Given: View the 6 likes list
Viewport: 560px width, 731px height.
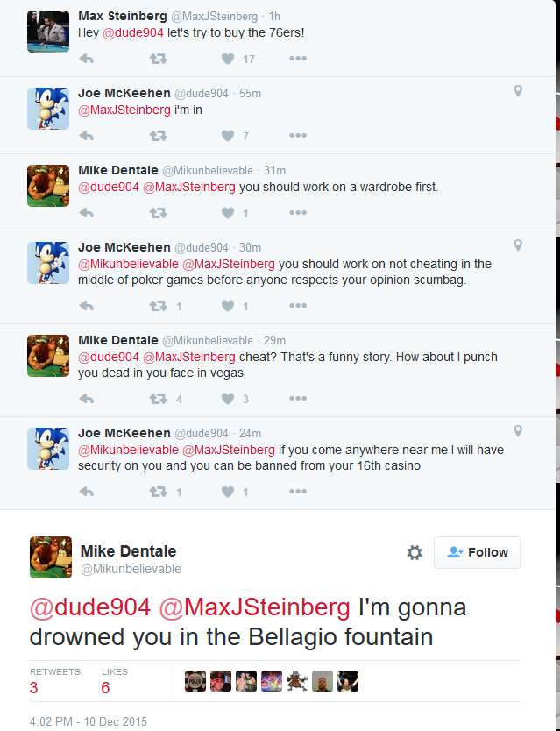Looking at the screenshot, I should click(x=106, y=688).
